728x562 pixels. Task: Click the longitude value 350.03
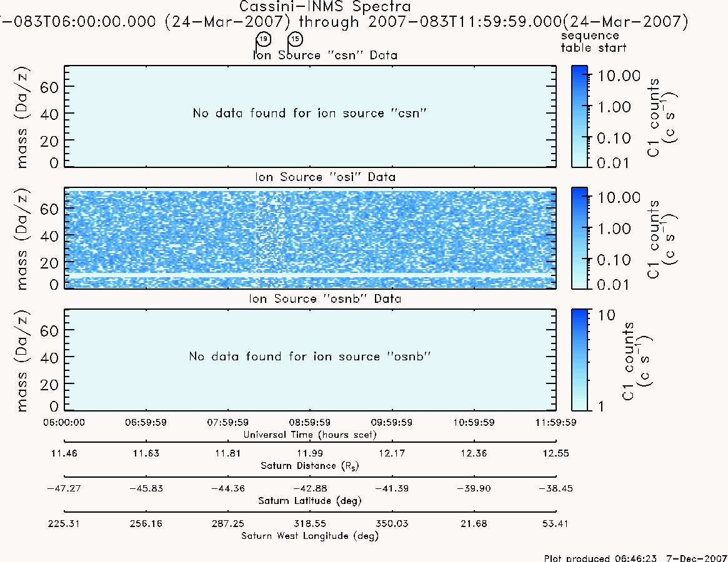pyautogui.click(x=391, y=524)
